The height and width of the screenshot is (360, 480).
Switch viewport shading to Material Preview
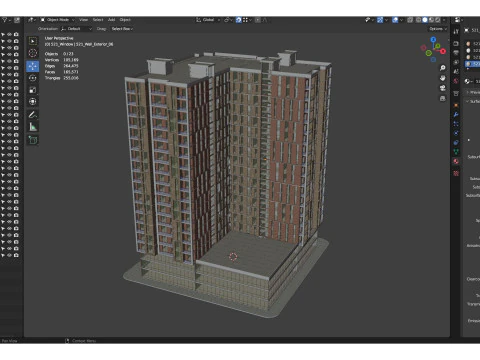(x=431, y=20)
